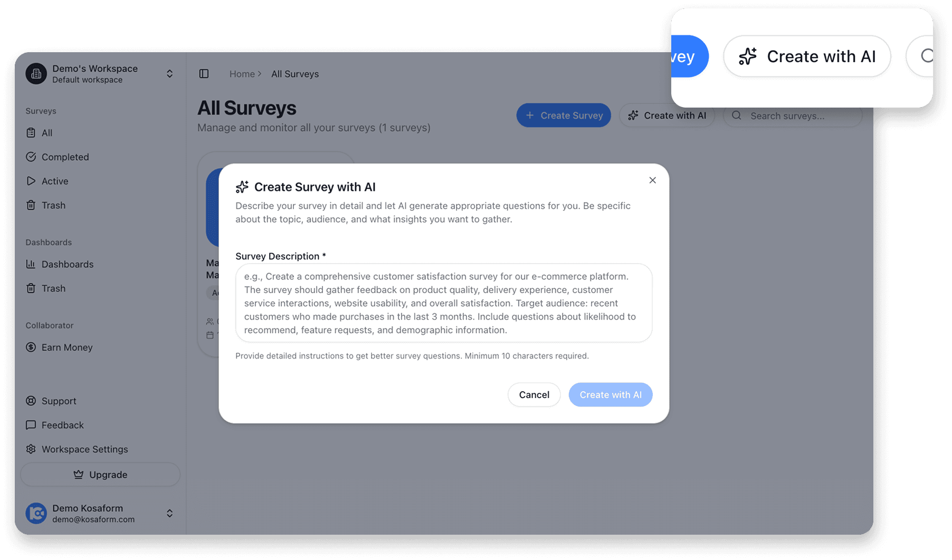Screen dimensions: 952x560
Task: Open the Feedback panel
Action: 62,425
